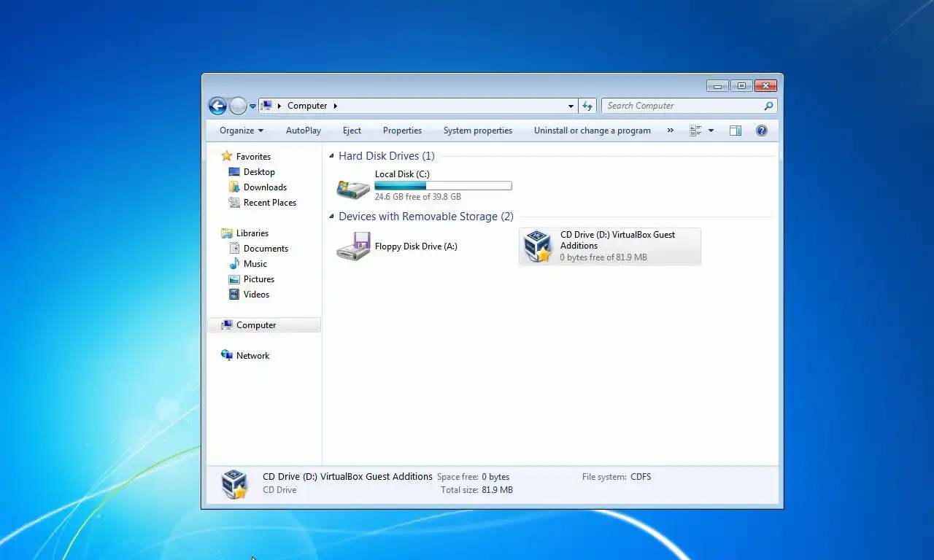This screenshot has width=934, height=560.
Task: Click the Computer breadcrumb in address bar
Action: 307,106
